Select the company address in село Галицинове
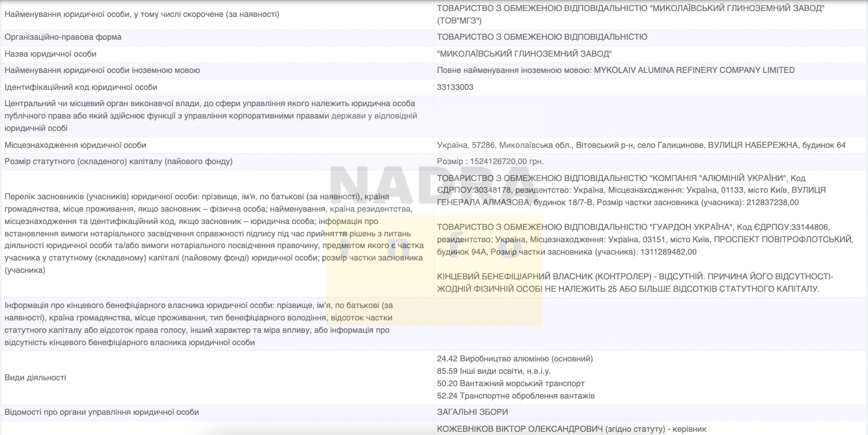 coord(641,145)
